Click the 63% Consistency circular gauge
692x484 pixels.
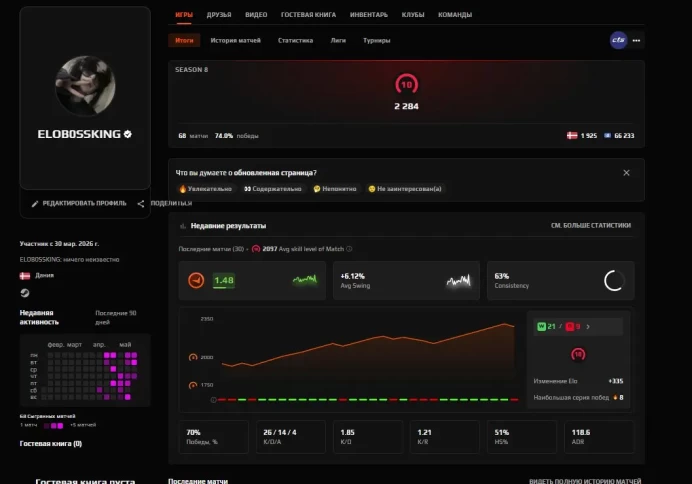coord(614,281)
